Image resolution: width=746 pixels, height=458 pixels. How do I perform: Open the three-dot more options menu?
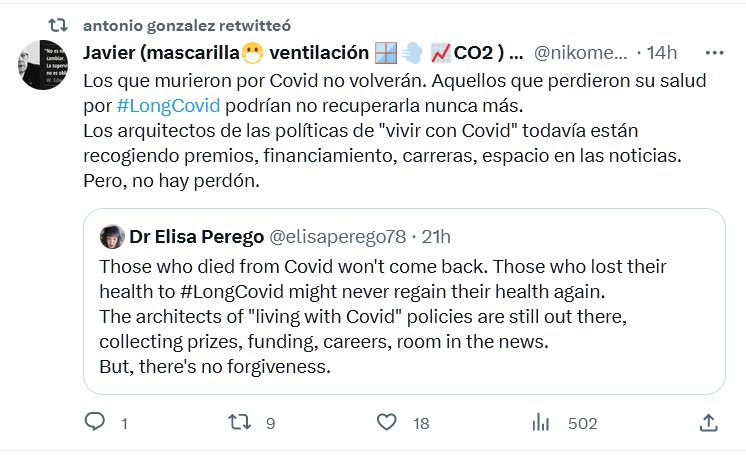[714, 52]
